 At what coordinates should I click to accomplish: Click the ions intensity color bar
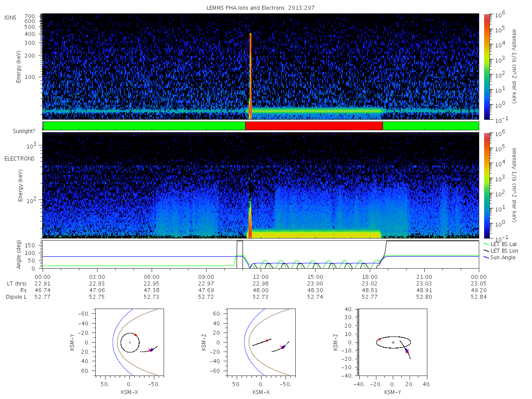[487, 66]
